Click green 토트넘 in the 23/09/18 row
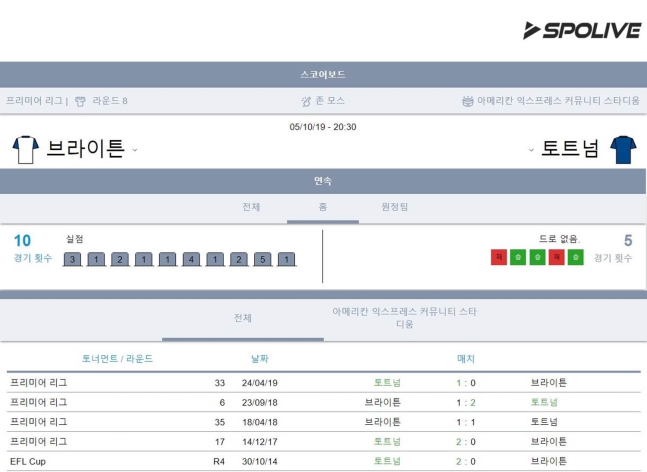 coord(544,402)
